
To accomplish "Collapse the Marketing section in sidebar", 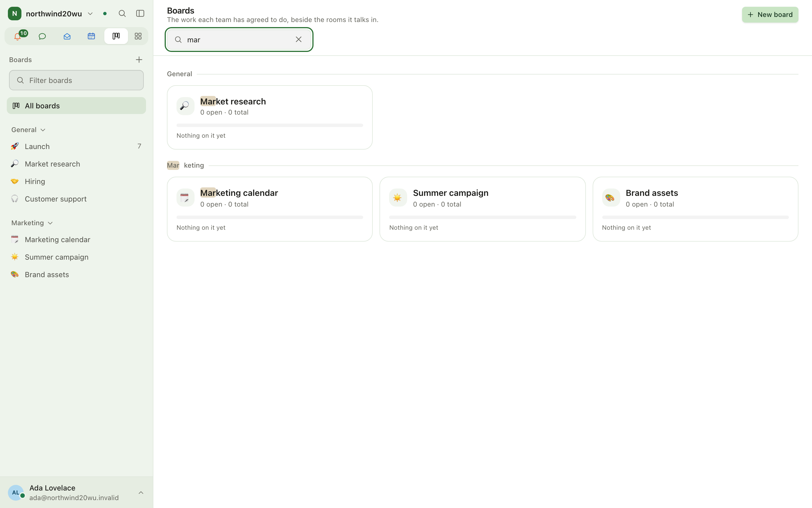I will 32,223.
